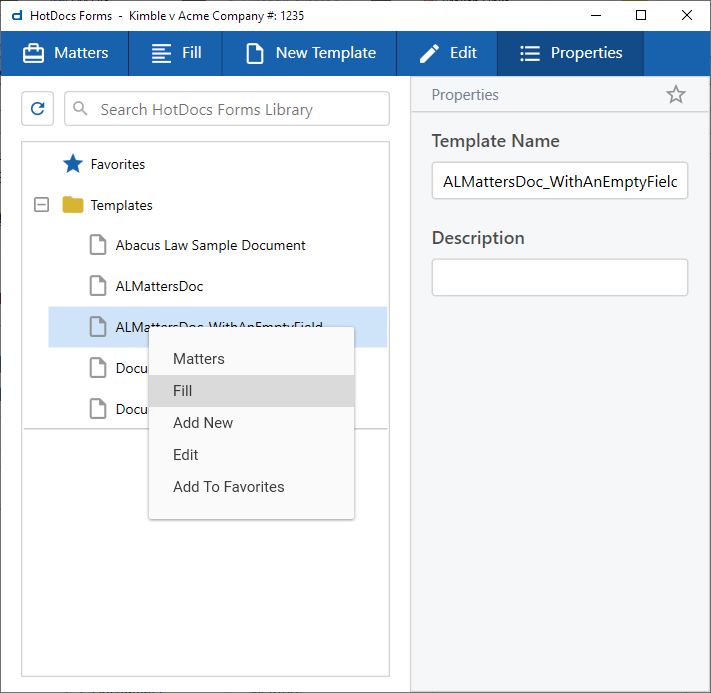Click the Favorites star icon in tree

tap(73, 164)
